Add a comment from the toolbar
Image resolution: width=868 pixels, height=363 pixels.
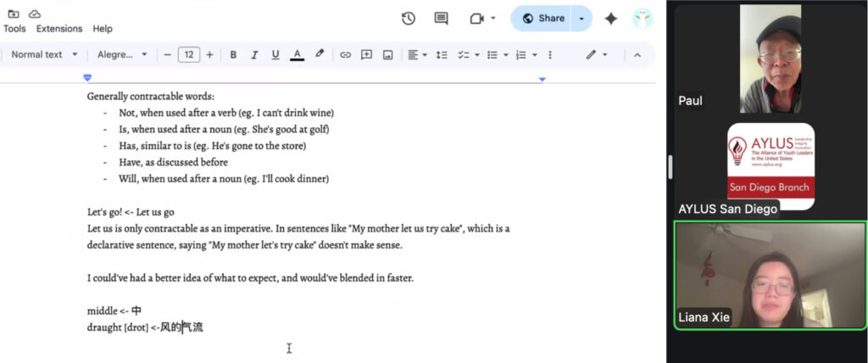(366, 54)
